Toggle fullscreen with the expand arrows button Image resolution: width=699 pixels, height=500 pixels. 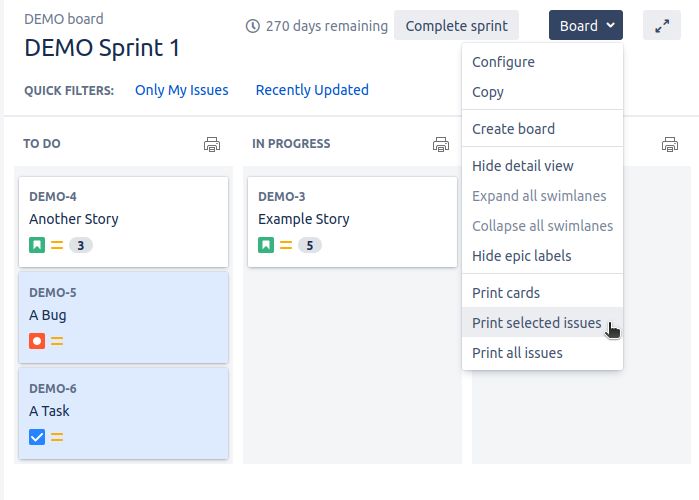[x=662, y=26]
